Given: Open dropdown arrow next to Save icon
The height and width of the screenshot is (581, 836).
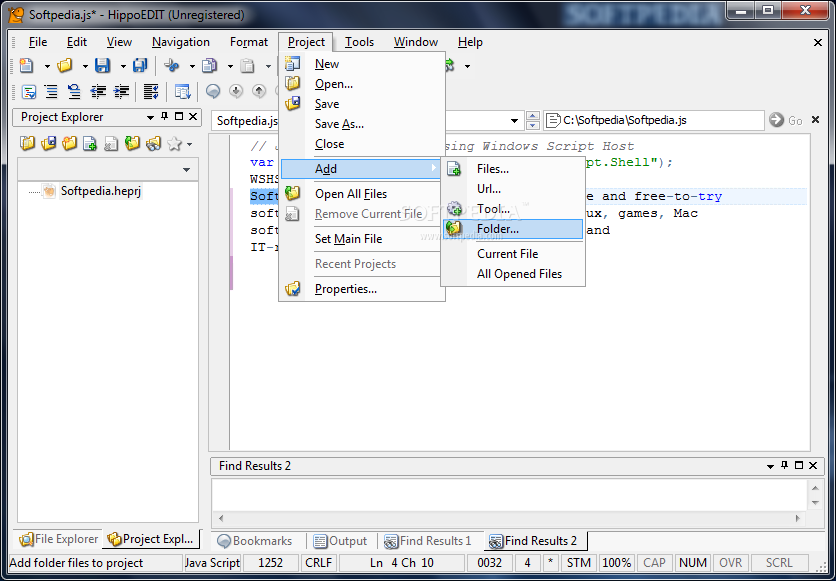Looking at the screenshot, I should click(123, 67).
